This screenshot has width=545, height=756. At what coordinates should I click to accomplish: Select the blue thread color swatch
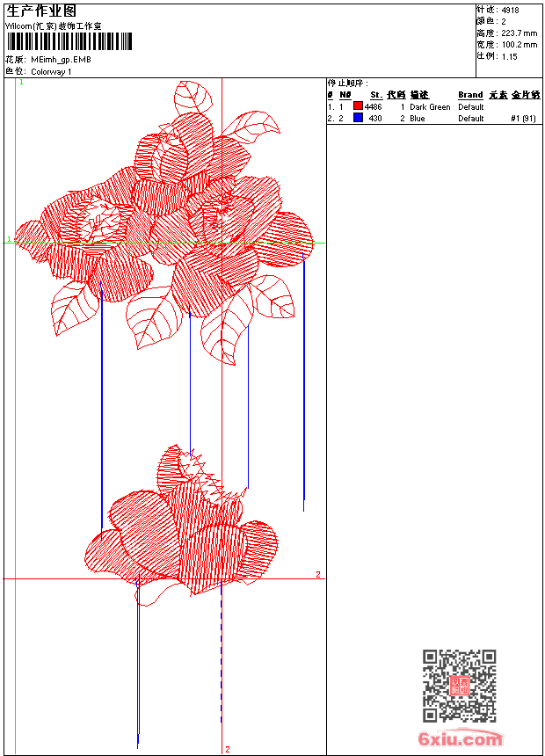point(358,118)
